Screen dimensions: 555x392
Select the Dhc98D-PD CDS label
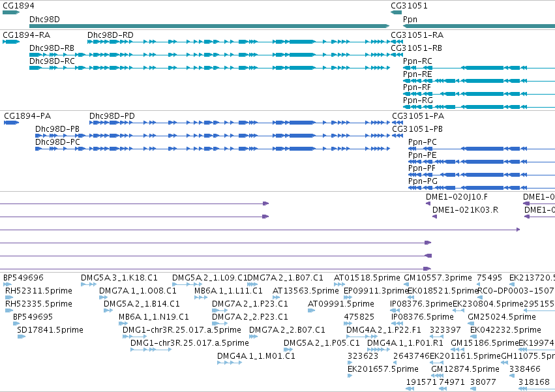click(112, 116)
